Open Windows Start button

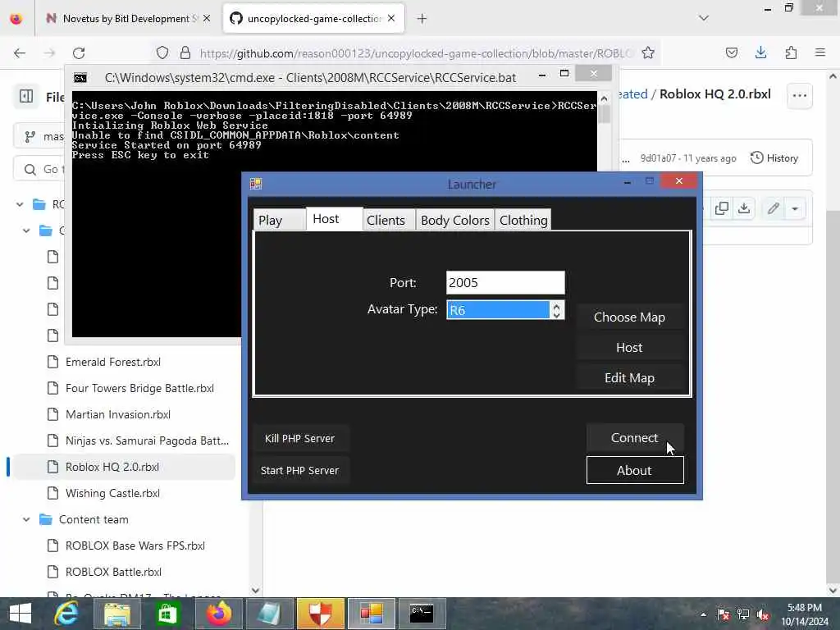[20, 613]
